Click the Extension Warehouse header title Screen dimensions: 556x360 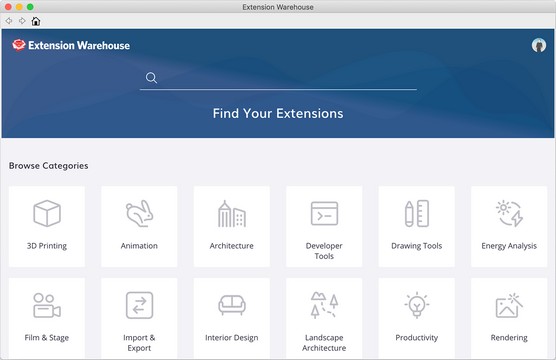click(x=79, y=45)
